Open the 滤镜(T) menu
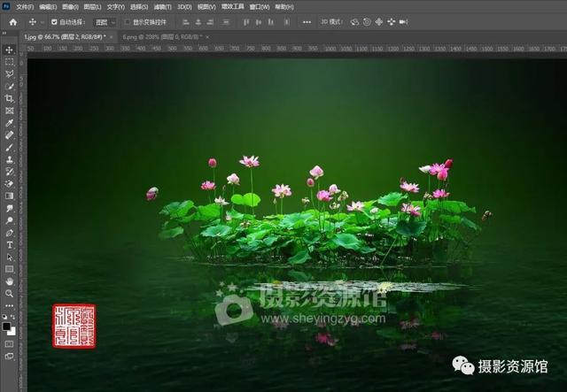Image resolution: width=567 pixels, height=392 pixels. coord(162,7)
